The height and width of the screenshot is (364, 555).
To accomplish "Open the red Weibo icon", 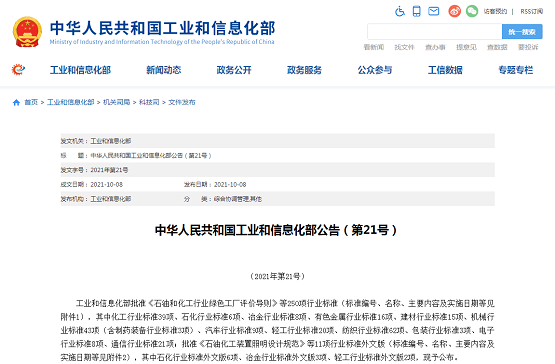I will click(455, 11).
